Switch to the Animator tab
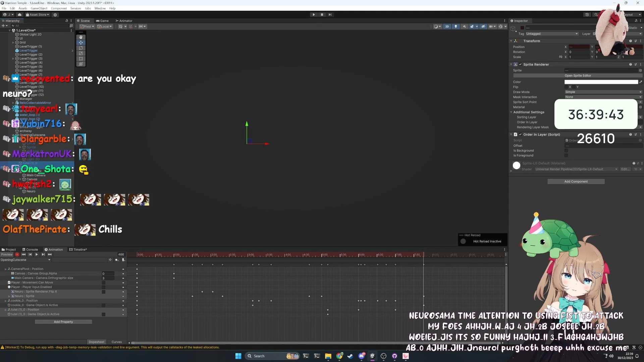The image size is (644, 362). 124,21
